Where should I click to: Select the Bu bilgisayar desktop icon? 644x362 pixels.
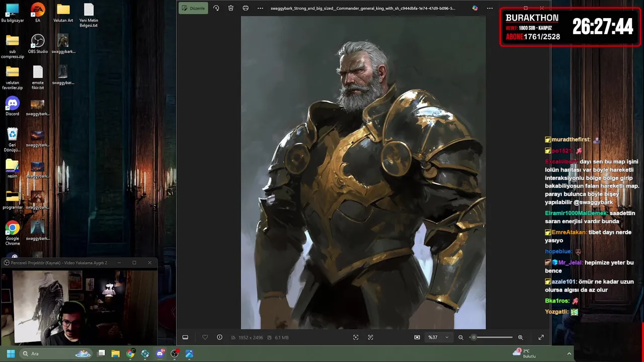coord(13,13)
